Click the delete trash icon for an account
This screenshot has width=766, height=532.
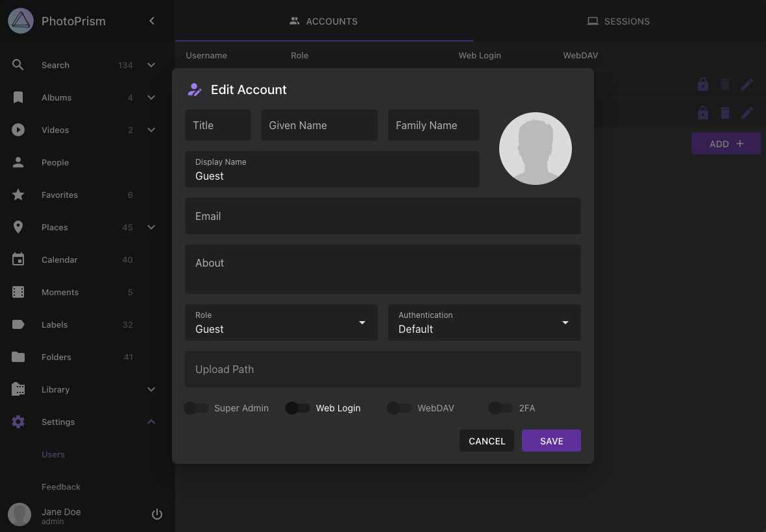[x=725, y=84]
